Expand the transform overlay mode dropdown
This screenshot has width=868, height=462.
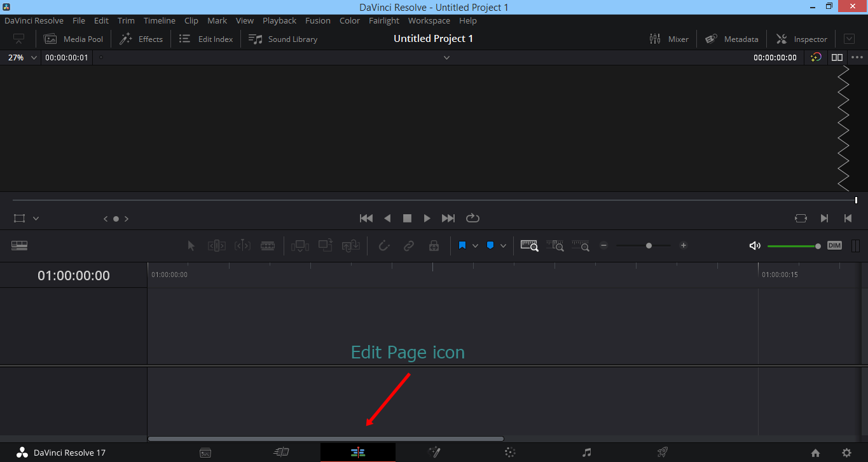tap(36, 218)
